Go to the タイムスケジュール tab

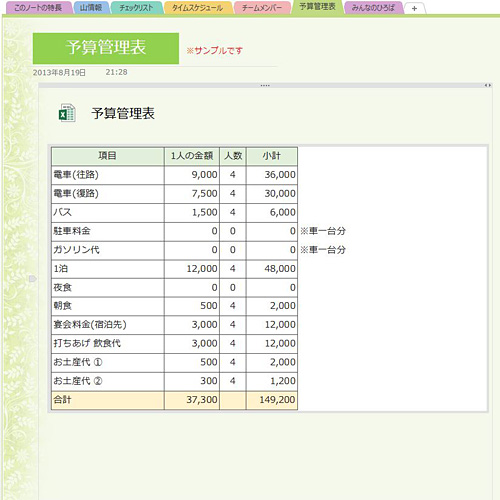click(198, 8)
